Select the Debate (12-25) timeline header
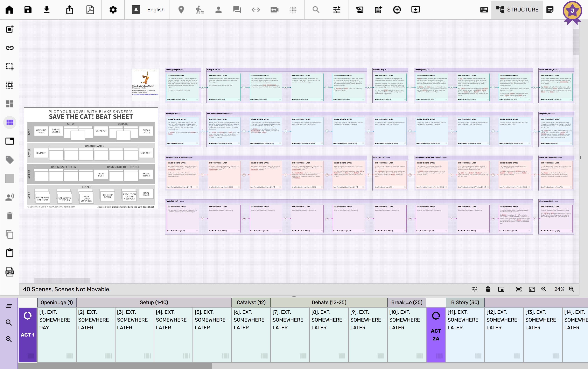Image resolution: width=588 pixels, height=369 pixels. (x=329, y=302)
